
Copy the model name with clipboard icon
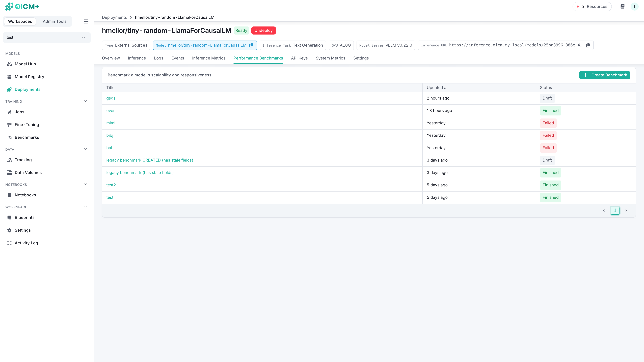[x=251, y=45]
